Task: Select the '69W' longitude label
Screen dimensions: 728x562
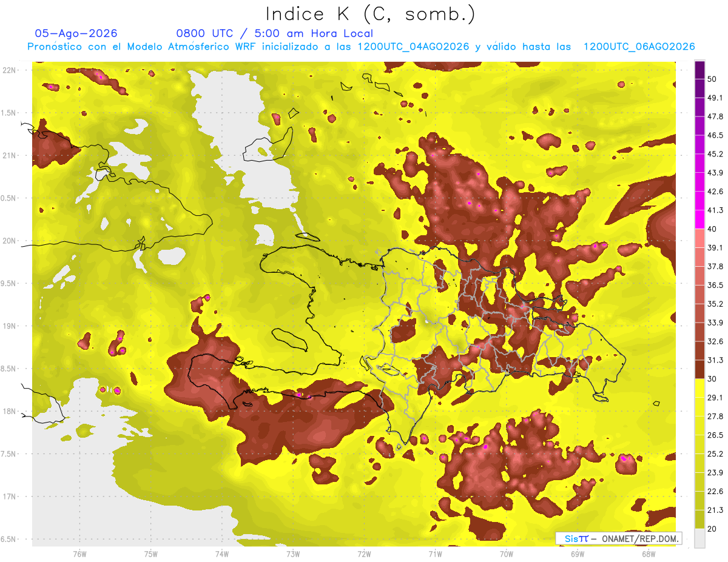Action: pyautogui.click(x=578, y=554)
